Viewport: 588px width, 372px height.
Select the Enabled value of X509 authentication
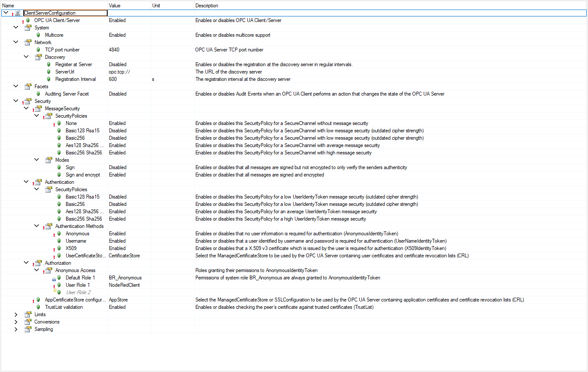[117, 248]
